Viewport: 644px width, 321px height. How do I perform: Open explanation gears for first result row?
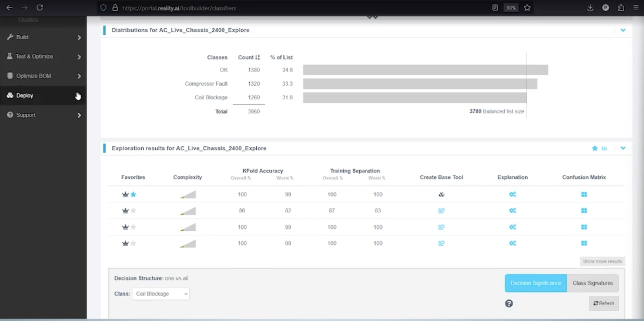click(513, 194)
